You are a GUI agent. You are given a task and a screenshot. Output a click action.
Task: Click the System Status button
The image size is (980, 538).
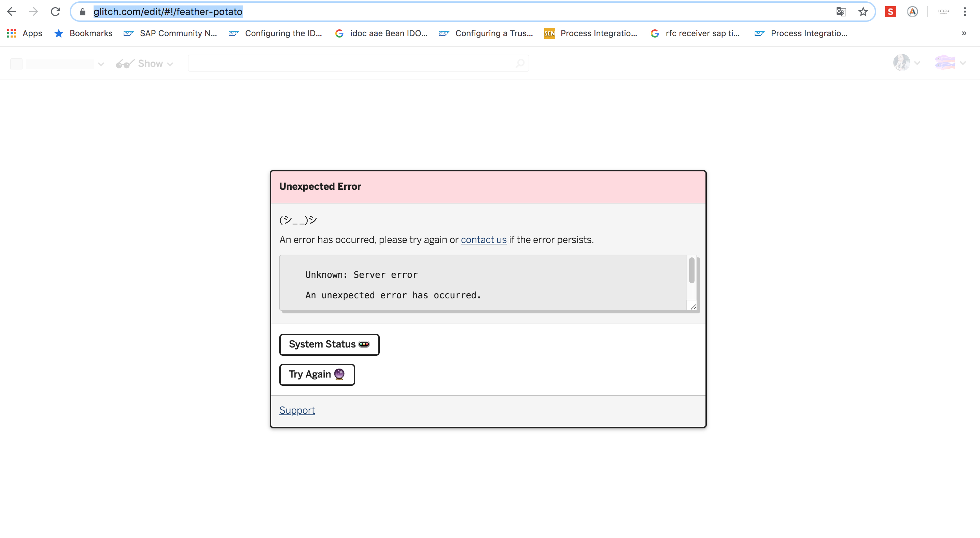(x=329, y=344)
